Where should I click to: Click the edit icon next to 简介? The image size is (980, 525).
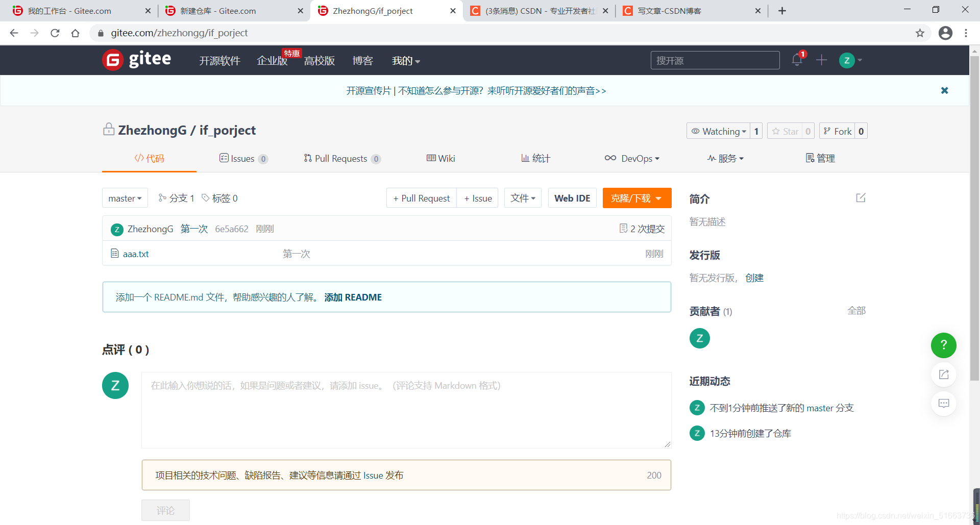pos(861,198)
